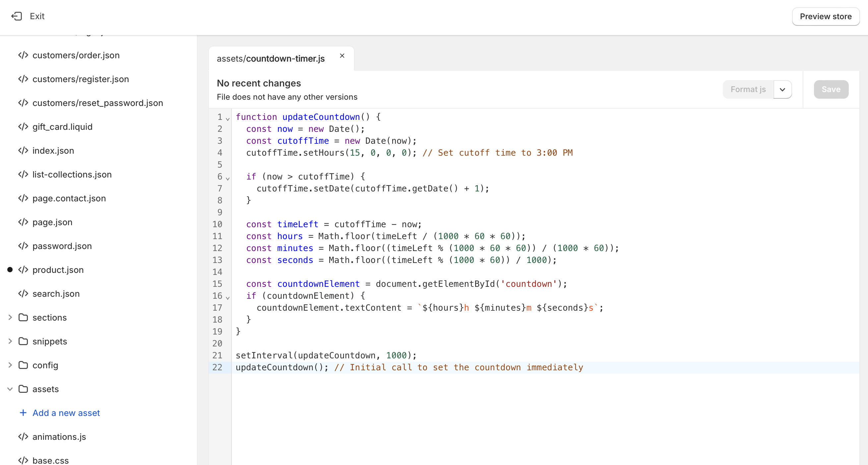Image resolution: width=868 pixels, height=465 pixels.
Task: Open the Format js dropdown arrow
Action: pos(782,89)
